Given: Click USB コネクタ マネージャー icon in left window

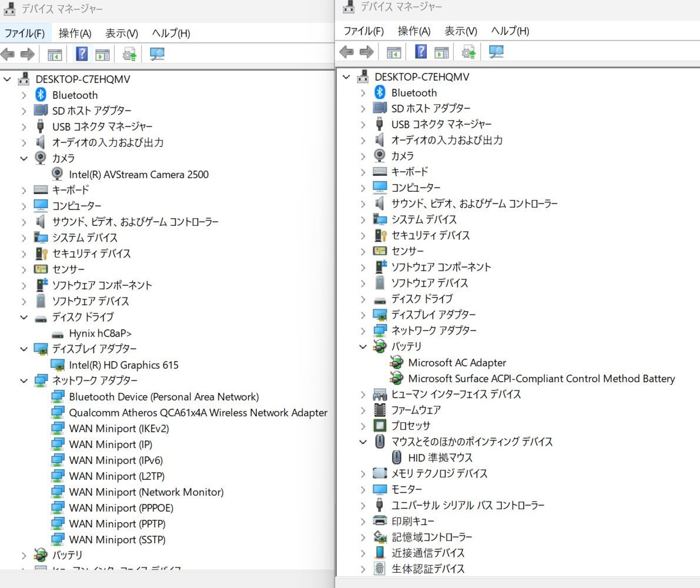Looking at the screenshot, I should [41, 126].
